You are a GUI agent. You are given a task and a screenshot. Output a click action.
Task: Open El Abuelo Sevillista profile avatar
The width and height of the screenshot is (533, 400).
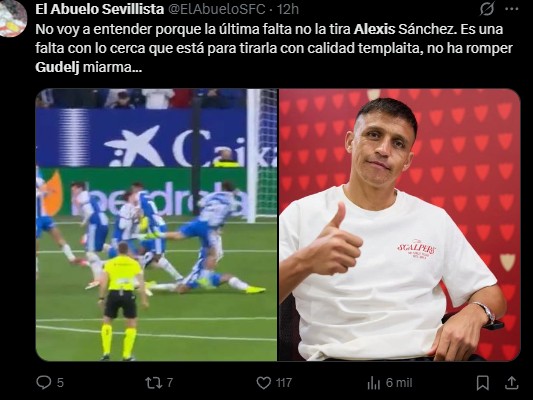(13, 17)
